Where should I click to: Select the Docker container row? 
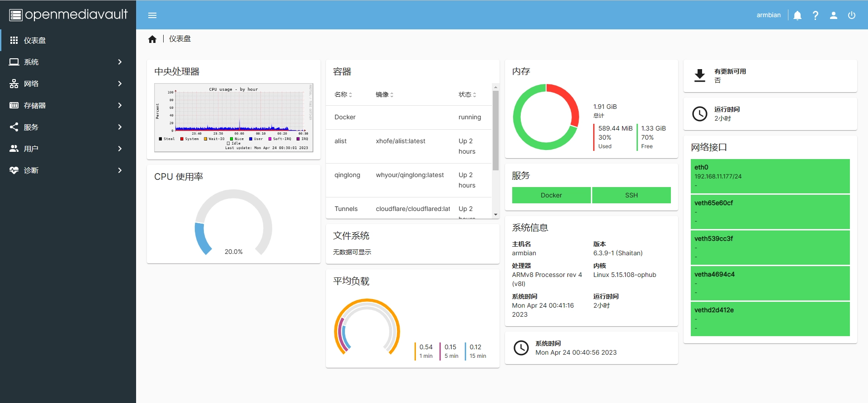coord(409,117)
